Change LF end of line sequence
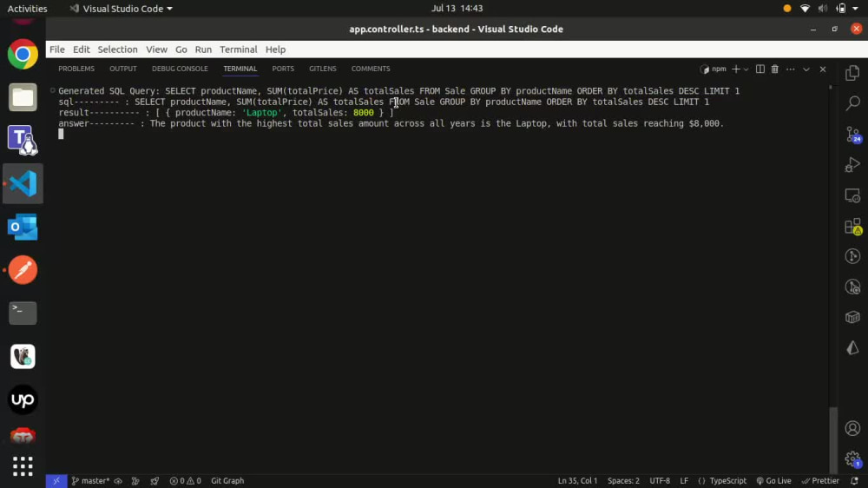 684,481
